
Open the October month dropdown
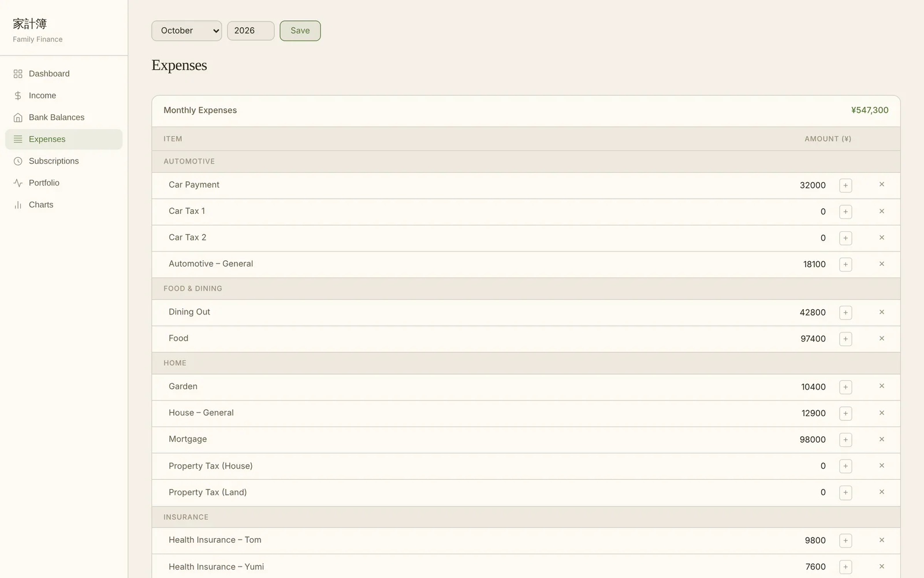[x=187, y=31]
